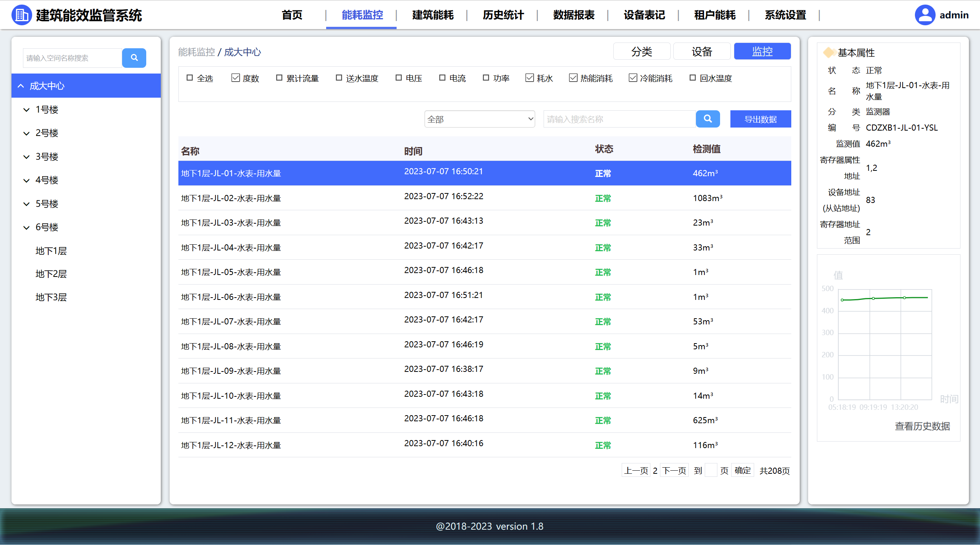The image size is (980, 545).
Task: Select row 地下1层-JL-02-水表-用水量
Action: [x=485, y=198]
